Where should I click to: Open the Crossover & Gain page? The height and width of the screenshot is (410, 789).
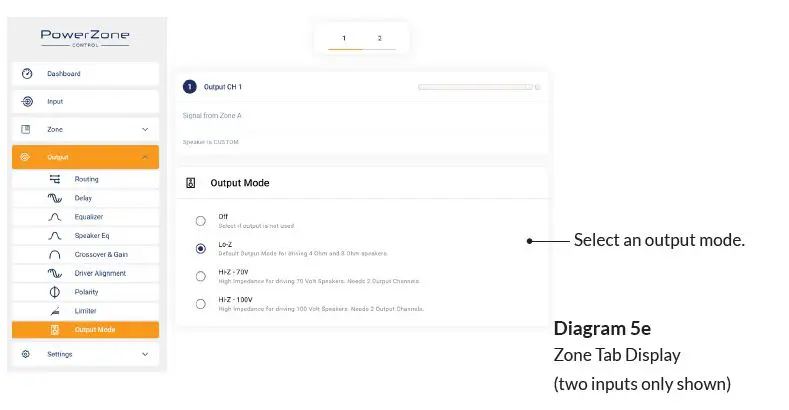(x=100, y=255)
